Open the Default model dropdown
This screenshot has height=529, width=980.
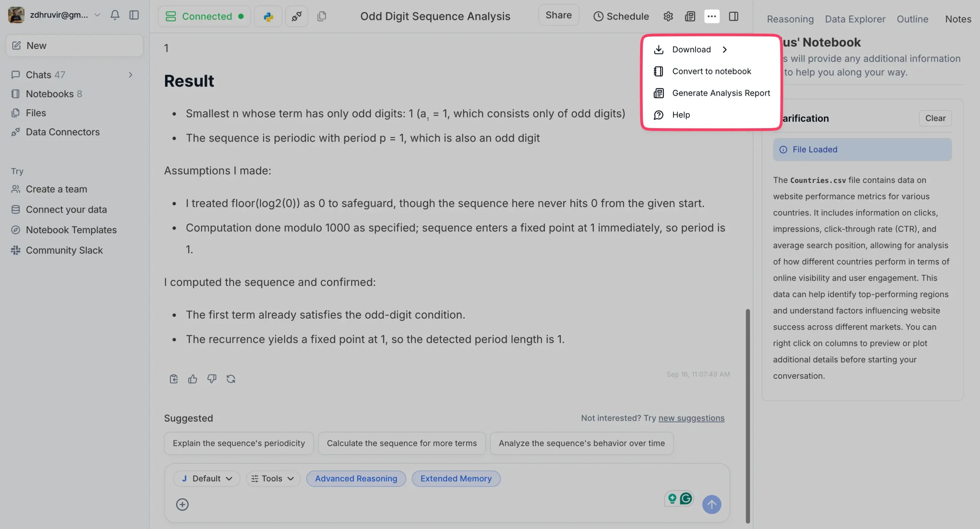pos(206,479)
